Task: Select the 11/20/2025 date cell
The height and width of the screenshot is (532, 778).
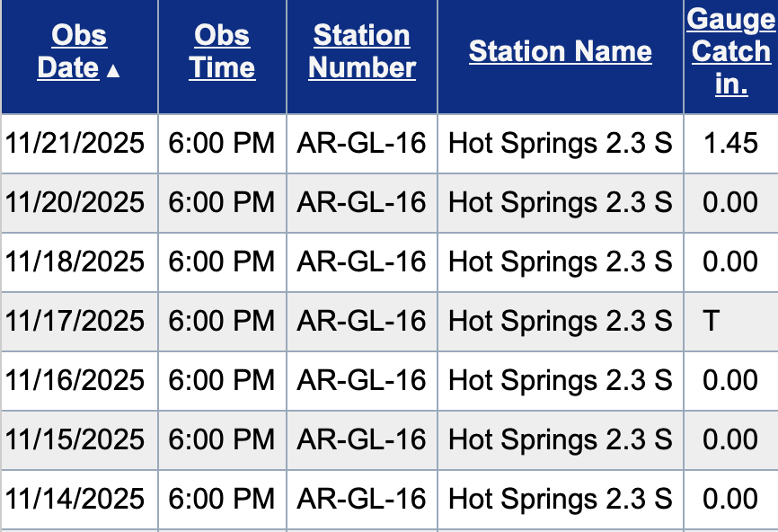Action: [x=75, y=202]
